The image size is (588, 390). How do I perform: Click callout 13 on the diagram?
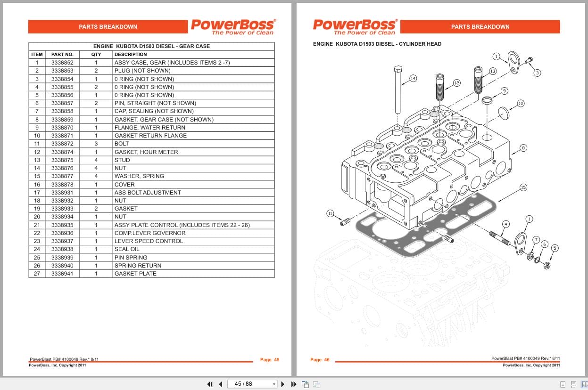(493, 71)
